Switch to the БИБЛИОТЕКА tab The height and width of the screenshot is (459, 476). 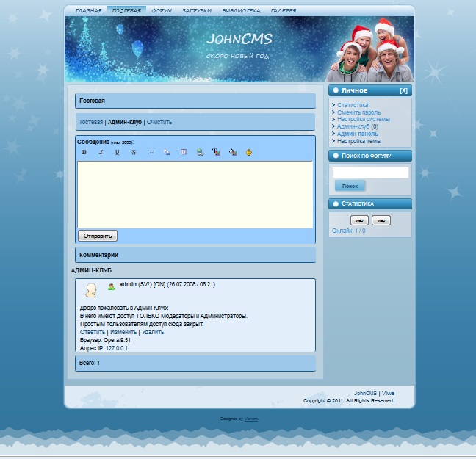[241, 10]
